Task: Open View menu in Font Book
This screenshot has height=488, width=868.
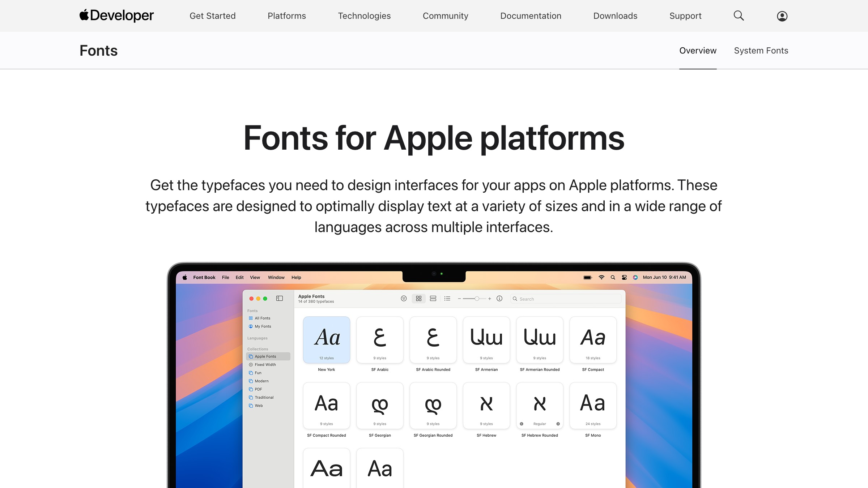Action: pyautogui.click(x=255, y=277)
